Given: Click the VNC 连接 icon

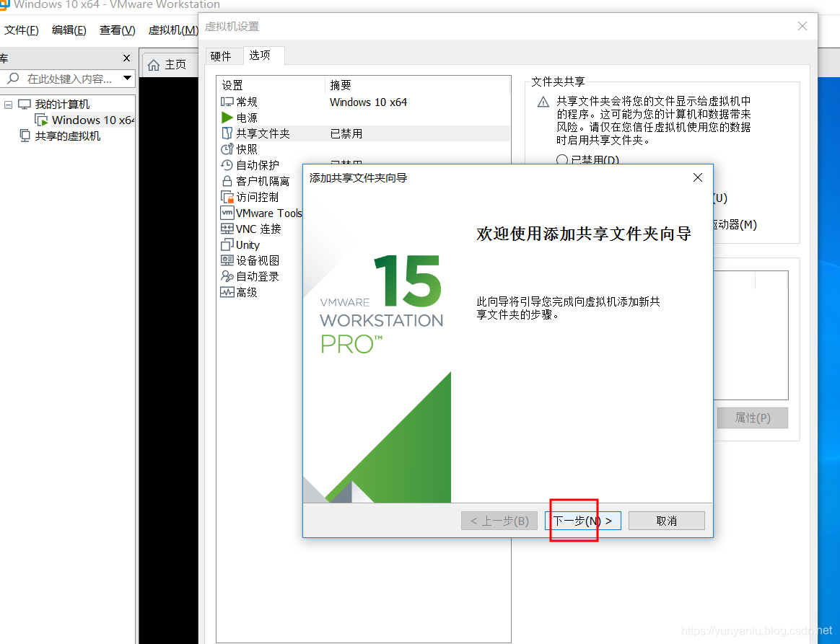Looking at the screenshot, I should (x=227, y=229).
